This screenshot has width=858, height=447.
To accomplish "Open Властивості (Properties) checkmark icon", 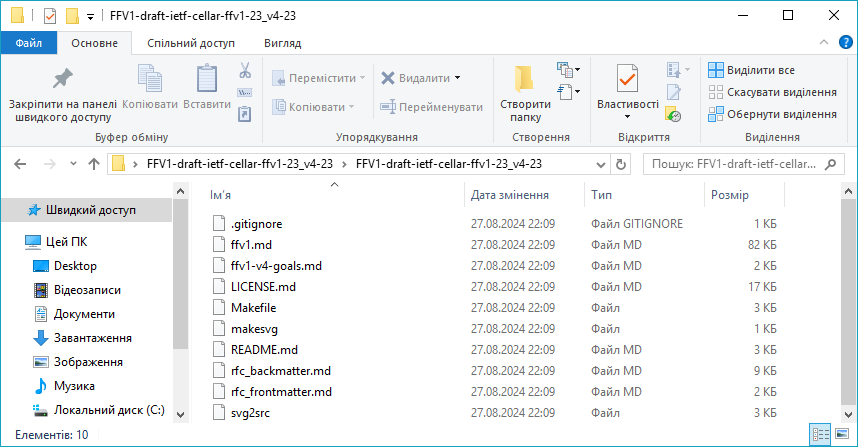I will [x=627, y=80].
